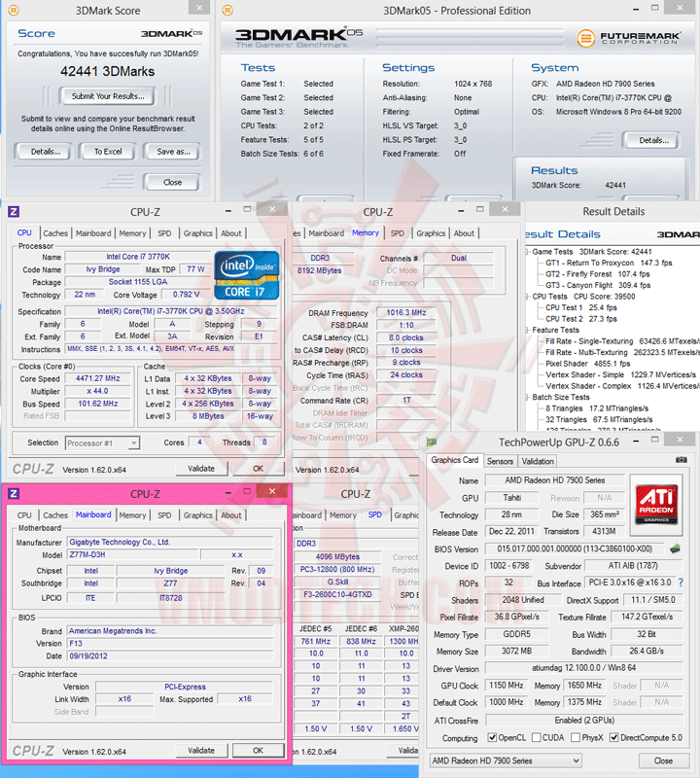Image resolution: width=700 pixels, height=778 pixels.
Task: Toggle the DirectCompute 5.0 checkbox
Action: pos(614,737)
